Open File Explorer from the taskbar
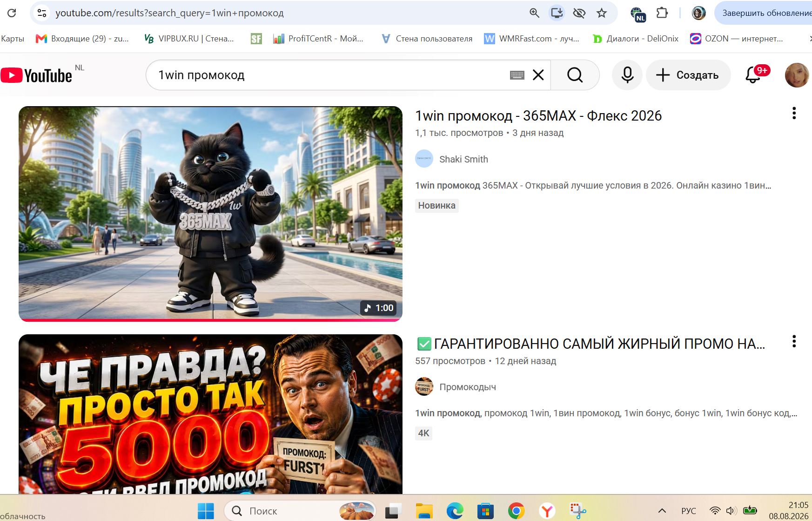The height and width of the screenshot is (521, 812). pyautogui.click(x=424, y=511)
